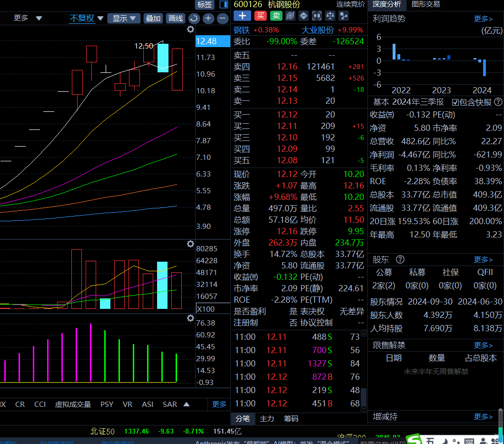Click help icon beside 包含快报
The width and height of the screenshot is (504, 444).
(x=498, y=102)
